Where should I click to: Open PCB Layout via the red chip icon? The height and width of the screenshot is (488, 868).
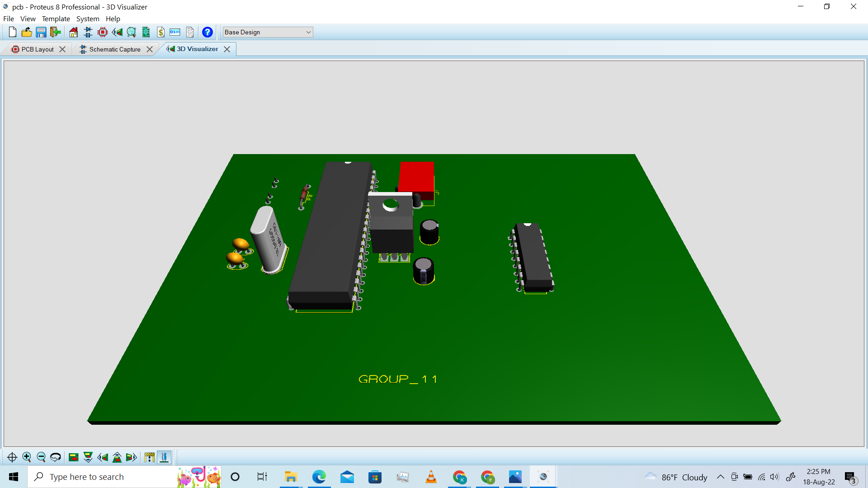(102, 32)
